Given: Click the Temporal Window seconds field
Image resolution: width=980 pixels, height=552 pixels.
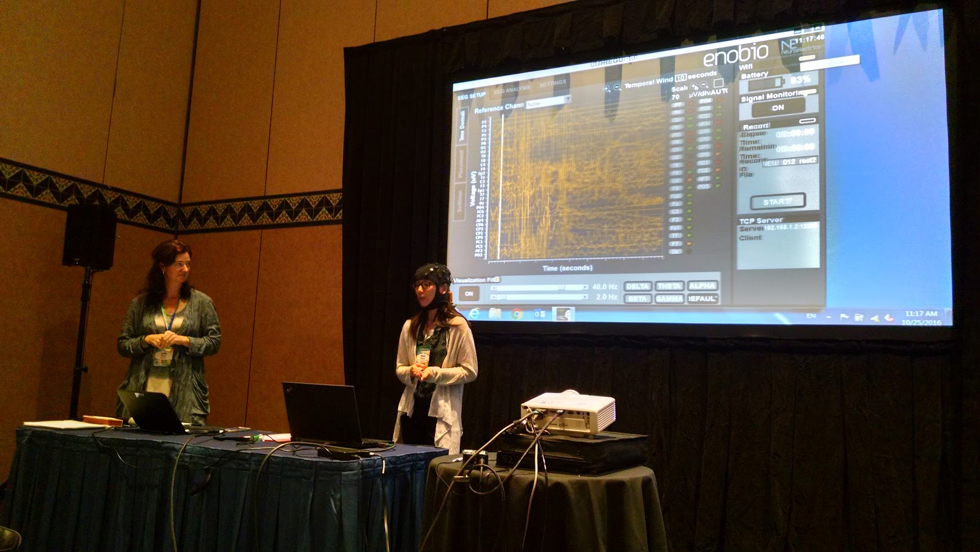Looking at the screenshot, I should (x=680, y=77).
